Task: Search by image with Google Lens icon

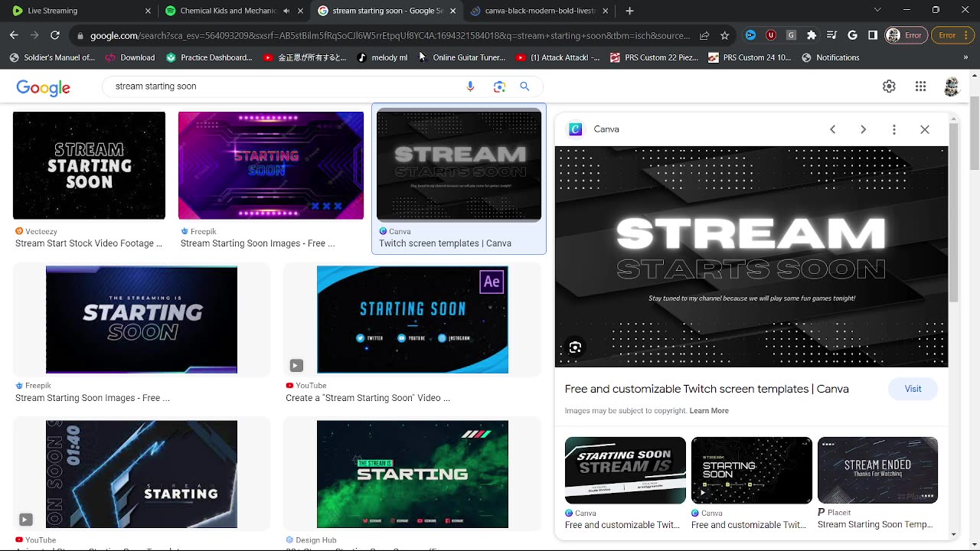Action: click(x=499, y=86)
